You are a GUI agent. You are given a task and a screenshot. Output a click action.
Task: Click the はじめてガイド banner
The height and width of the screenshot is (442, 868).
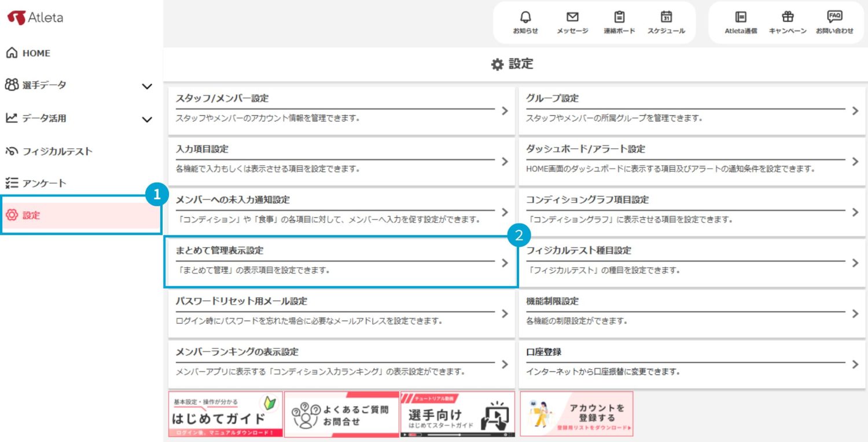[x=226, y=414]
